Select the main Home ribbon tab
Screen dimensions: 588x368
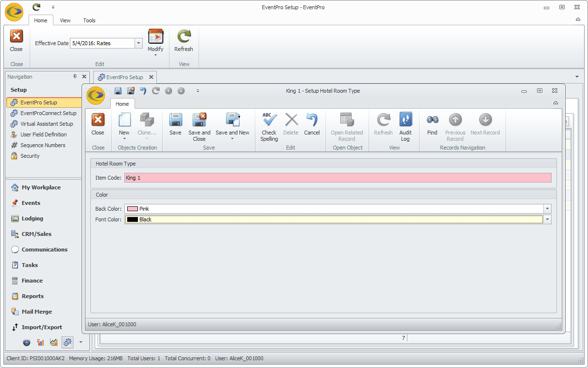[x=41, y=20]
